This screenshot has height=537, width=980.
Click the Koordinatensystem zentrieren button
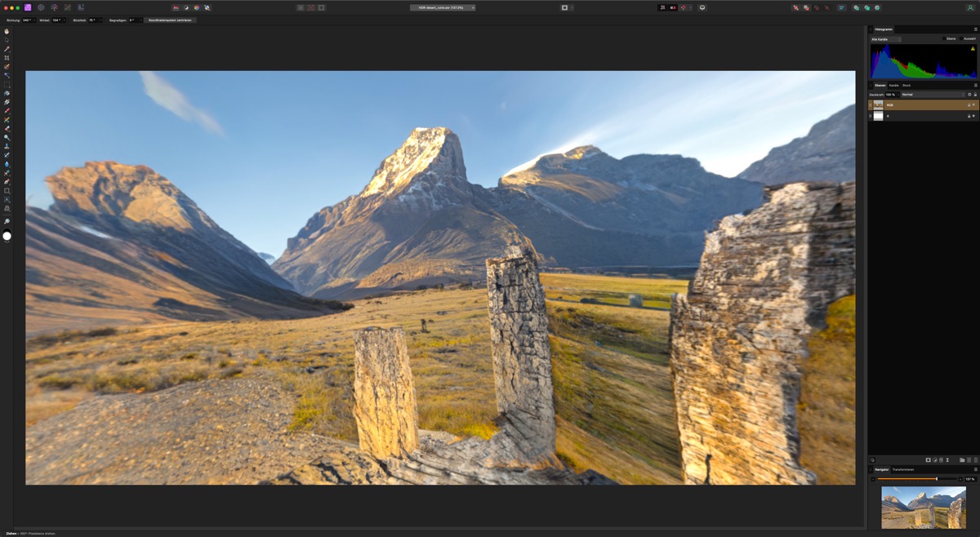point(171,20)
